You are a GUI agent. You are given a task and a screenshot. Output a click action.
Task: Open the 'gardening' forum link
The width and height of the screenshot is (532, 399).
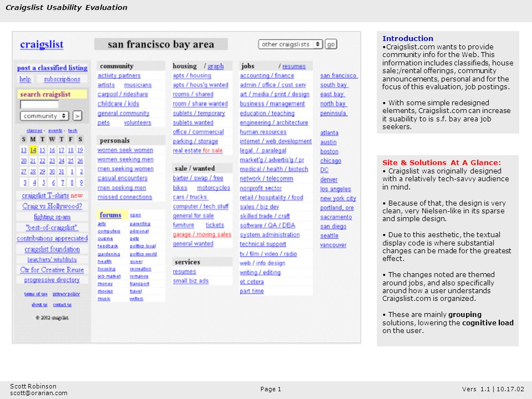(109, 254)
